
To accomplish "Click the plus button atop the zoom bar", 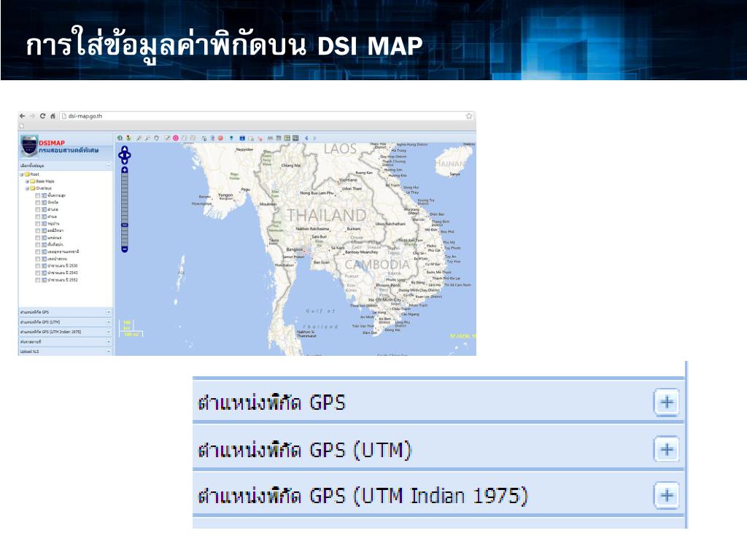I will pos(124,170).
